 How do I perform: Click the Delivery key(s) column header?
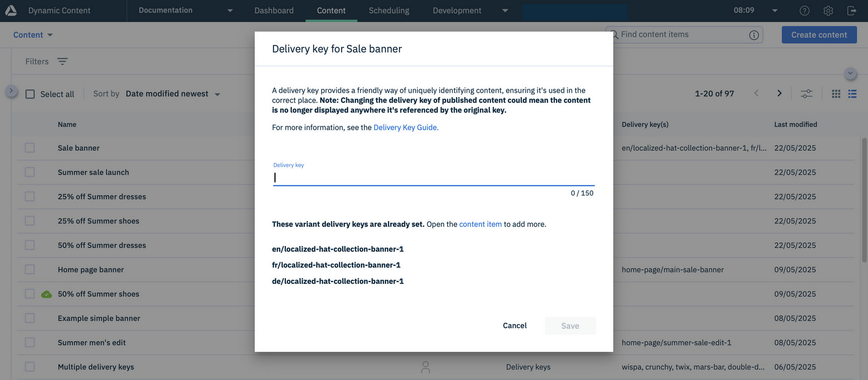[645, 124]
